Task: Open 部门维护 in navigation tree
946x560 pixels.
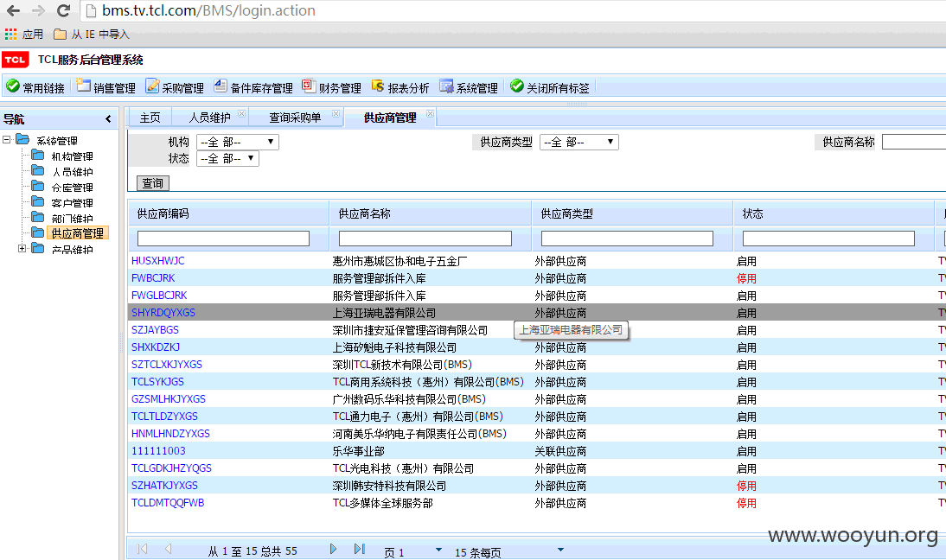Action: point(73,219)
